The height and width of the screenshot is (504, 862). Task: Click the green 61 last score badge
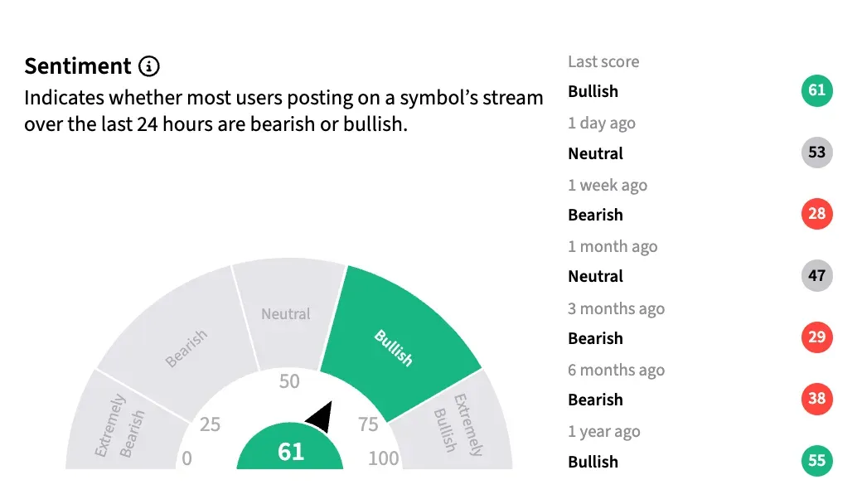816,90
